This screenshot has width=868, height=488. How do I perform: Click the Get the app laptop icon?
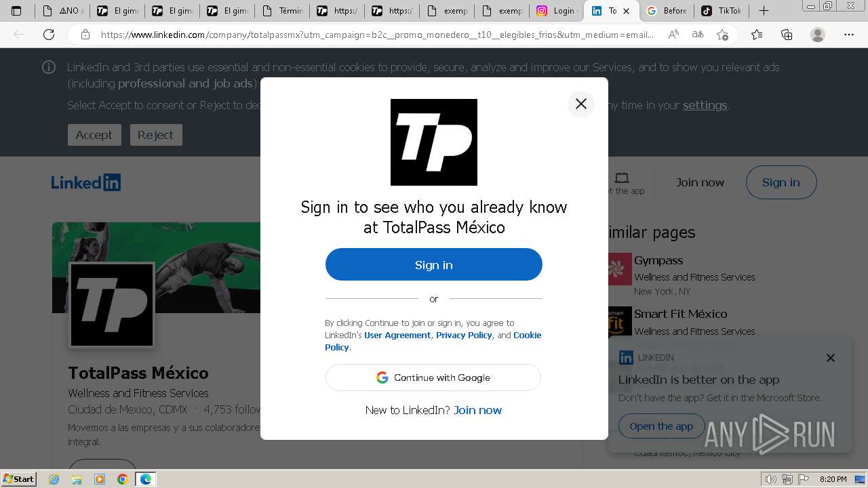pyautogui.click(x=622, y=178)
